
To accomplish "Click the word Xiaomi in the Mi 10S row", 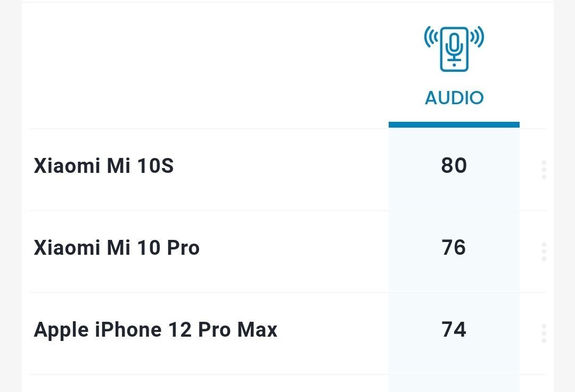I will coord(67,165).
